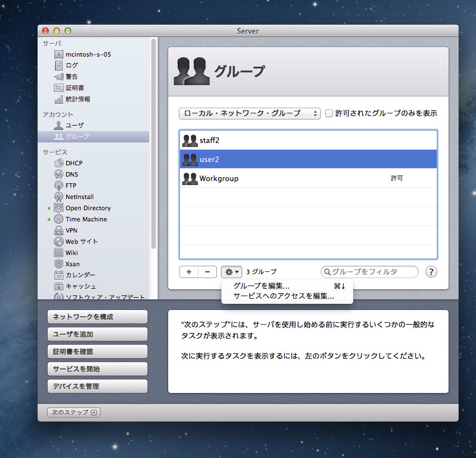Open the カレンダー calendar icon
Viewport: 476px width, 458px height.
point(59,275)
